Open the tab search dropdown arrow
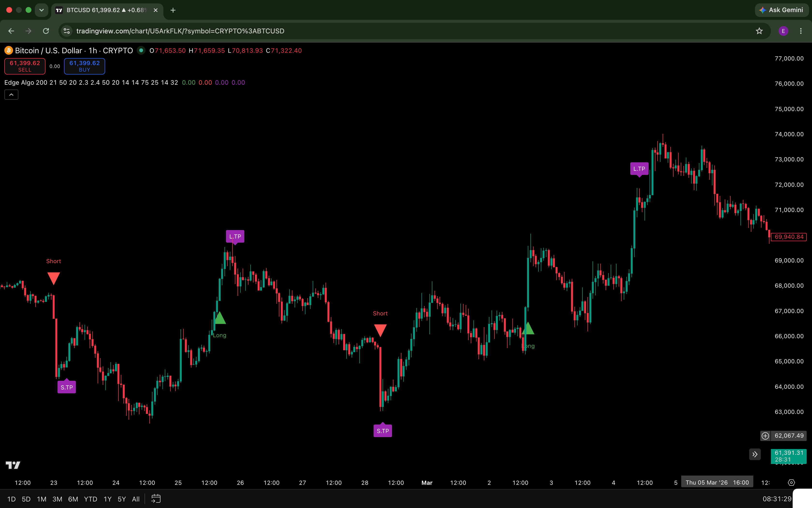 pos(41,10)
